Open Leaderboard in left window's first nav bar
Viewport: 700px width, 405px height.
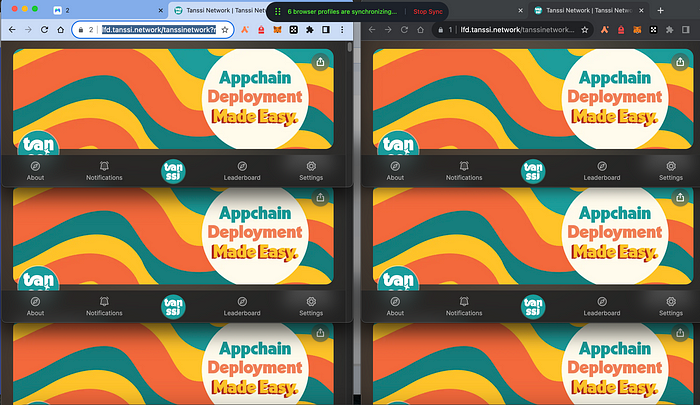coord(242,171)
